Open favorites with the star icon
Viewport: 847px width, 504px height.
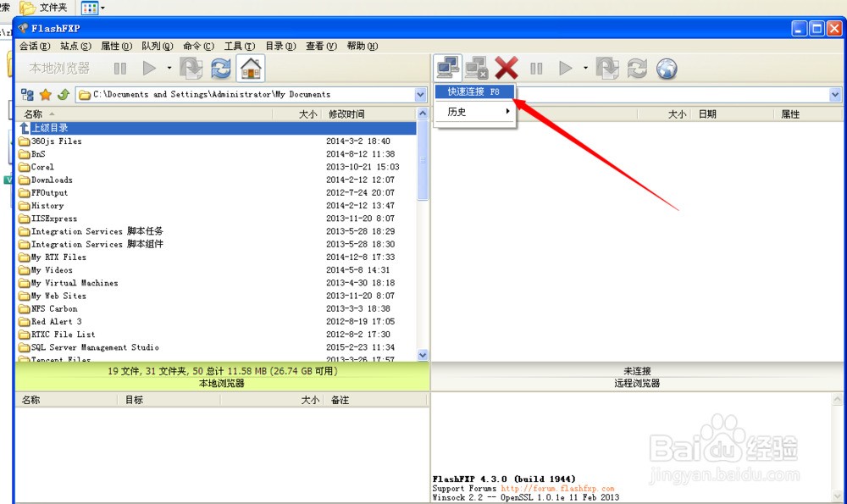point(46,95)
